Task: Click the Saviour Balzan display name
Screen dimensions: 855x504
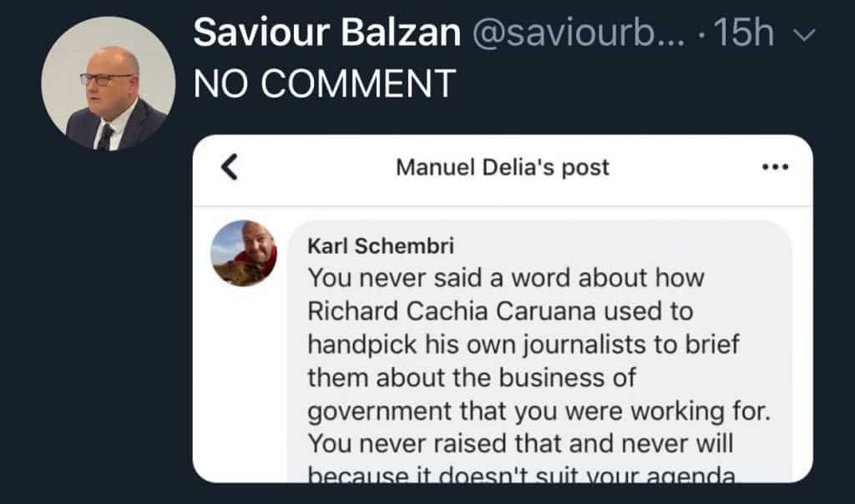Action: tap(326, 34)
